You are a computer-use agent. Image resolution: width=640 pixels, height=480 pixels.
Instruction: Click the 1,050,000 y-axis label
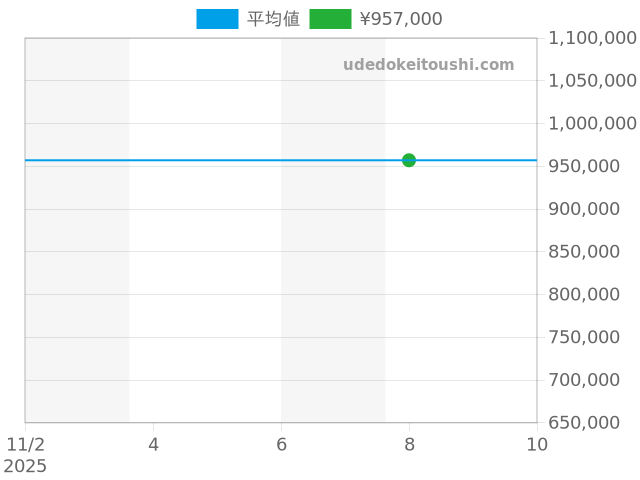pos(592,81)
